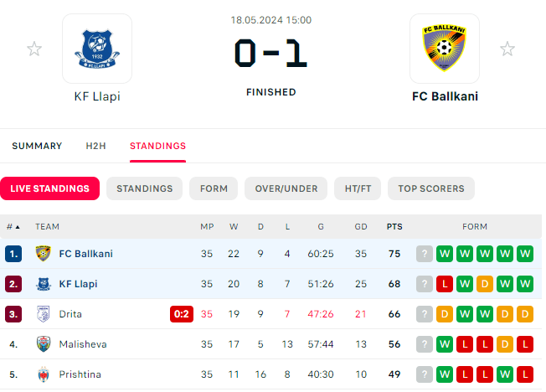Open the FC Ballkani crest in match header
The width and height of the screenshot is (546, 392).
pos(445,49)
